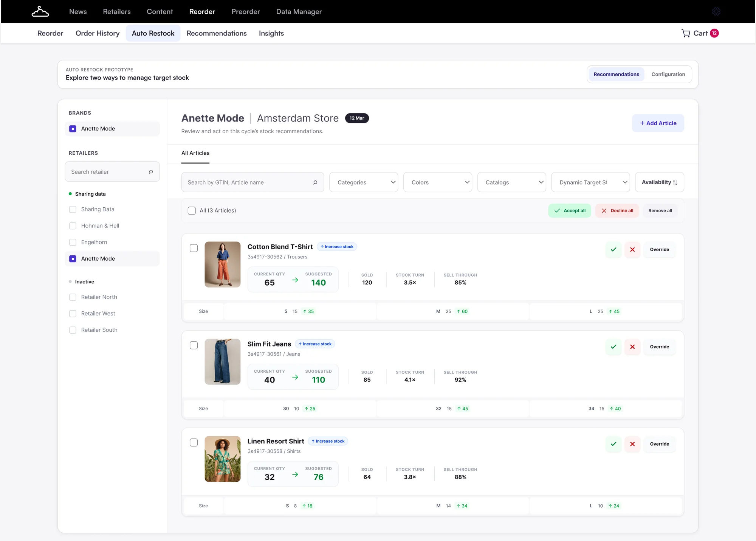This screenshot has width=756, height=541.
Task: Decline Cotton Blend T-Shirt with red X
Action: pyautogui.click(x=632, y=250)
